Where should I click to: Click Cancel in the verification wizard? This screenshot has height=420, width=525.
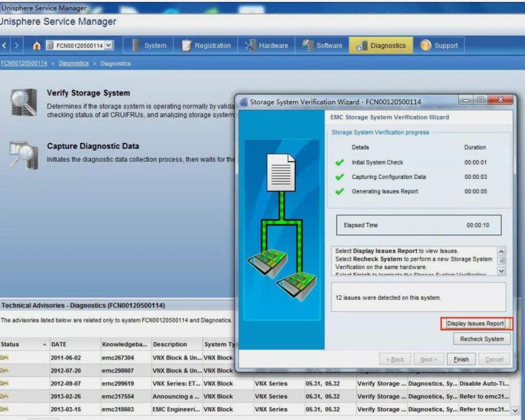coord(494,360)
